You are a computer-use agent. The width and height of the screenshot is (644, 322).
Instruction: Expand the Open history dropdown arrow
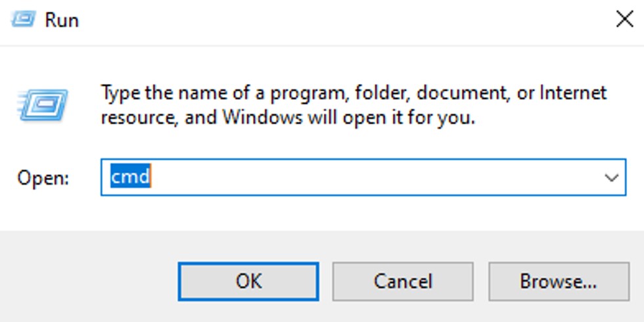(612, 177)
